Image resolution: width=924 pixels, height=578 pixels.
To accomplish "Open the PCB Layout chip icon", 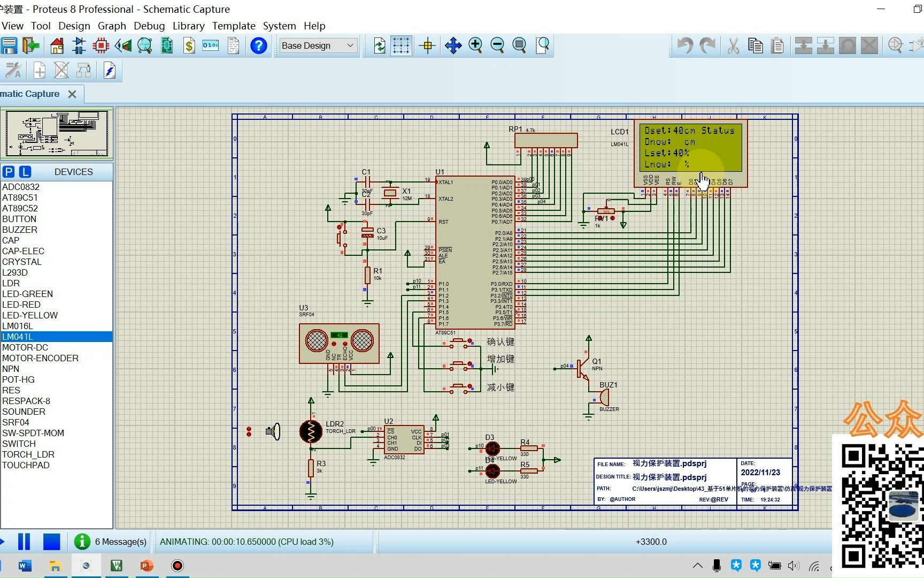I will point(101,45).
